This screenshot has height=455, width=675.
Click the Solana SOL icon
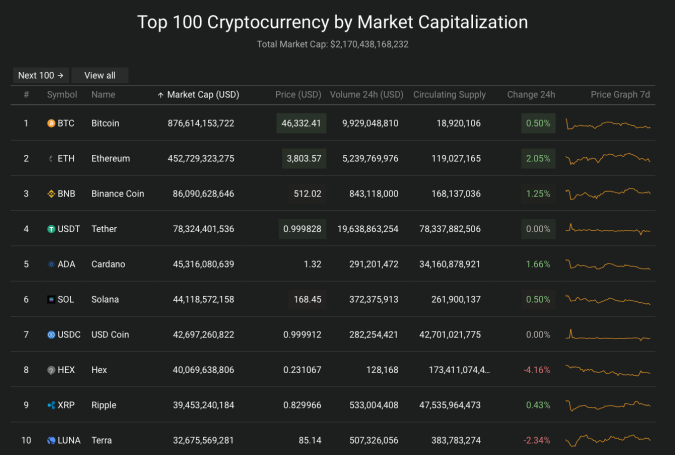tap(51, 300)
